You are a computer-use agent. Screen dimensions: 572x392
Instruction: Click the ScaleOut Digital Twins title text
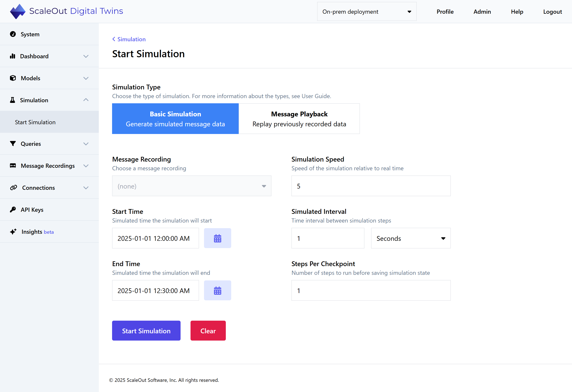click(x=76, y=11)
